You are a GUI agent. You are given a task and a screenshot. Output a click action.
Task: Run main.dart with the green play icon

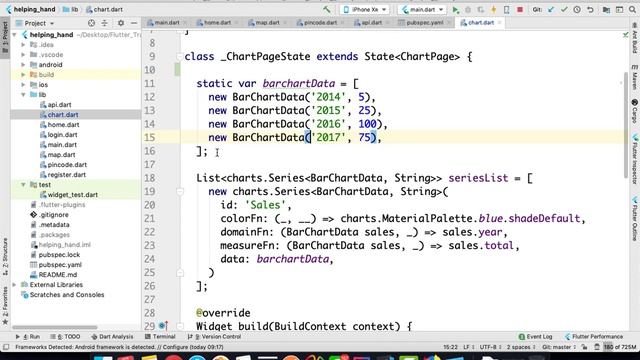(456, 9)
